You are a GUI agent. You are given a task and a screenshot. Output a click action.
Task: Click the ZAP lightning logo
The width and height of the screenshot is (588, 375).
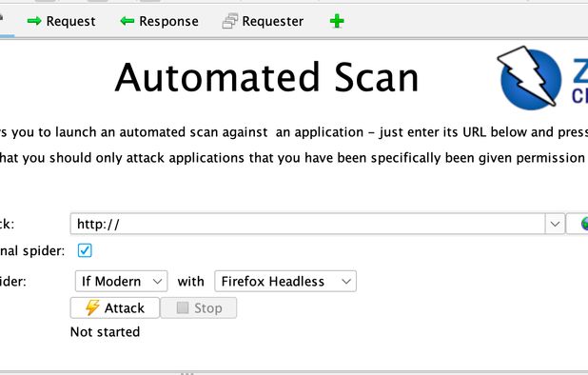(530, 78)
